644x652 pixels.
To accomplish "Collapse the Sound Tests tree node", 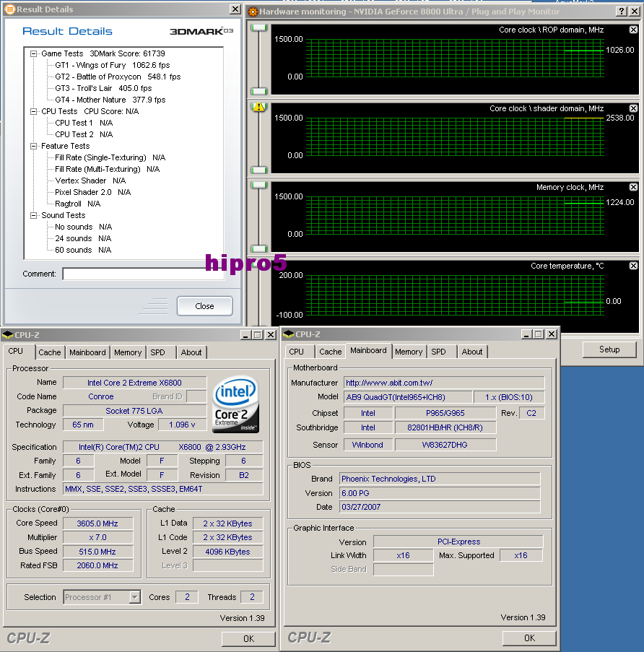I will tap(33, 215).
